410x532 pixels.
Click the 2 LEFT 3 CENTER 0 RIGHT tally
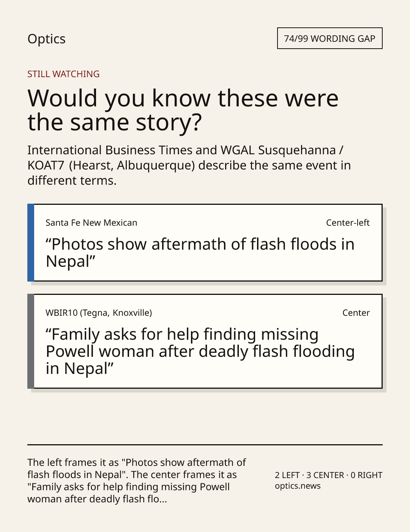(x=328, y=475)
